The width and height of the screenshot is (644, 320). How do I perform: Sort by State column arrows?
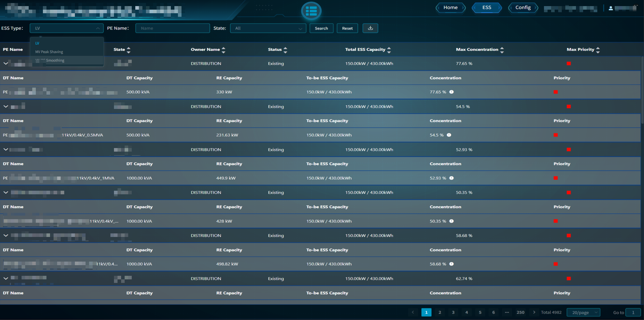(128, 50)
